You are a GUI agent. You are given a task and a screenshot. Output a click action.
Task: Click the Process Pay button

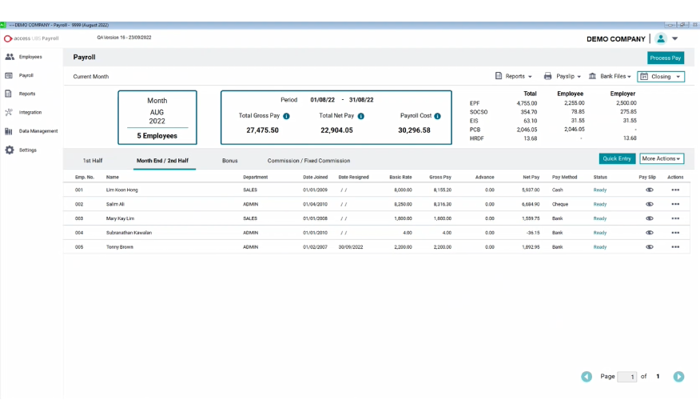pyautogui.click(x=665, y=58)
